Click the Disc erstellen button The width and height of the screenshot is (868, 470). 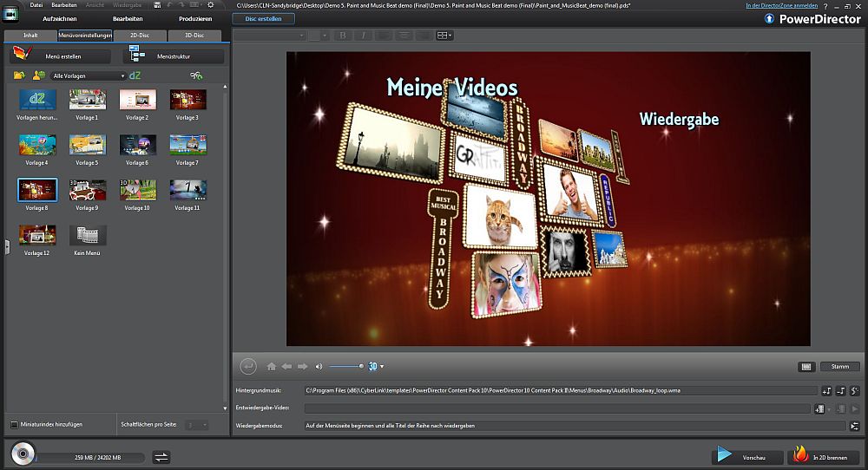pos(264,19)
